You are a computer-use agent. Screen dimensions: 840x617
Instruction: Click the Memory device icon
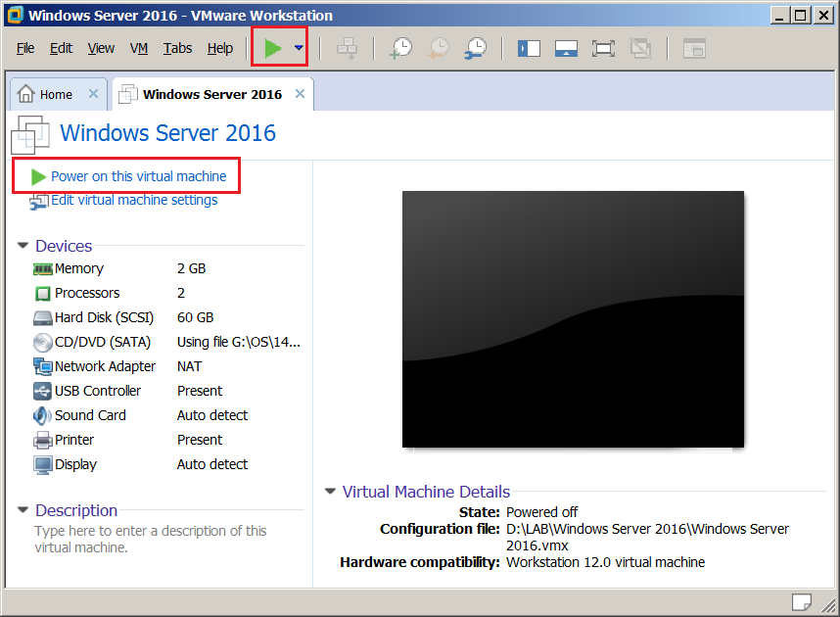pos(43,268)
